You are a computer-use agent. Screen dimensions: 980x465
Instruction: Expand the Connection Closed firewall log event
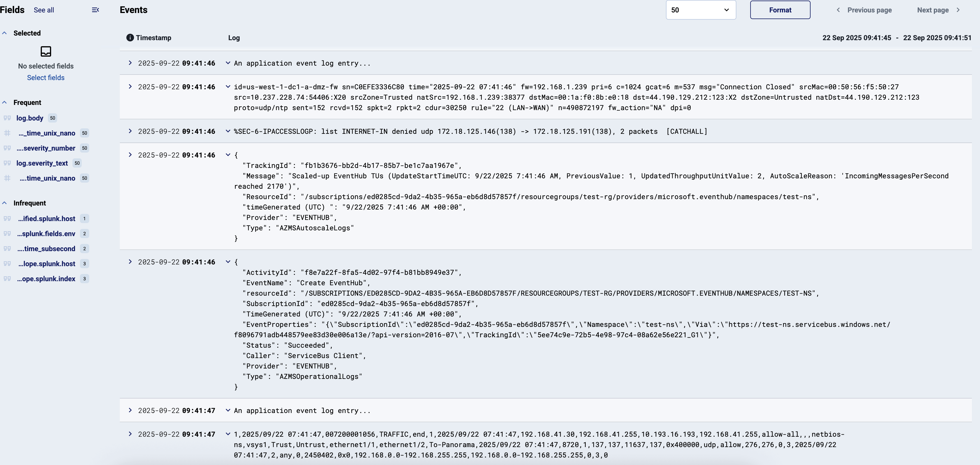pos(130,86)
